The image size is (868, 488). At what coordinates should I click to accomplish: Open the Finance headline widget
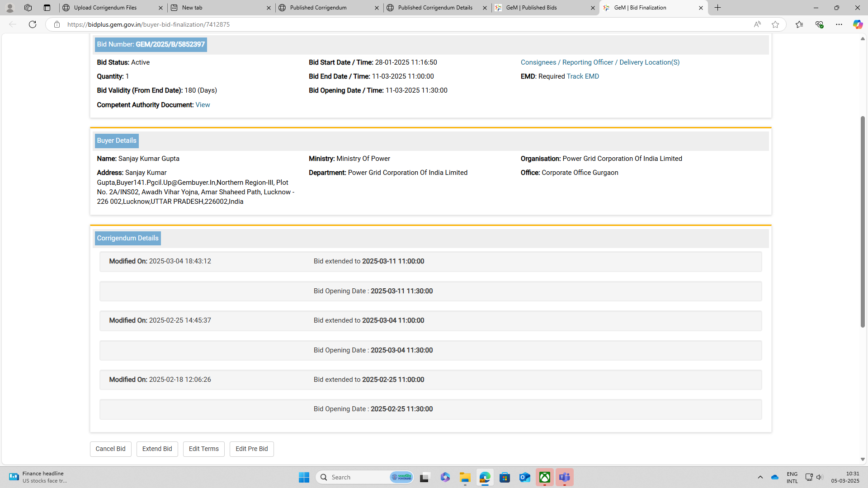pyautogui.click(x=38, y=477)
